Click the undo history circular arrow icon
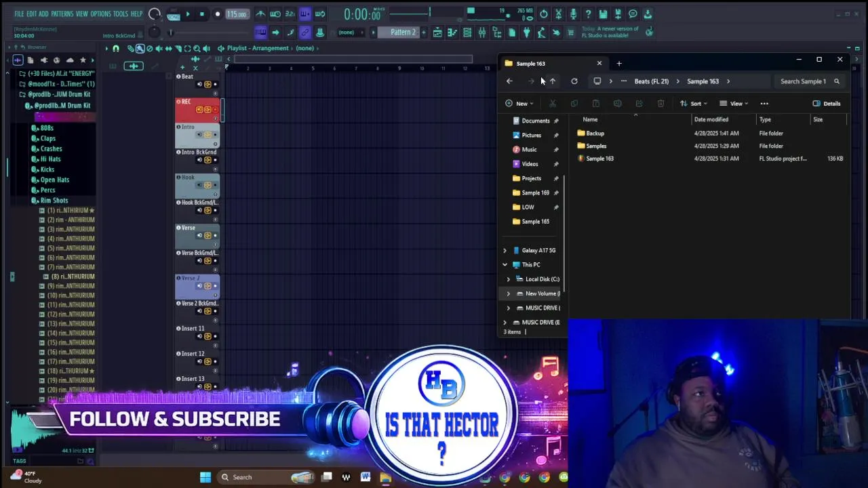This screenshot has height=488, width=868. pyautogui.click(x=544, y=14)
